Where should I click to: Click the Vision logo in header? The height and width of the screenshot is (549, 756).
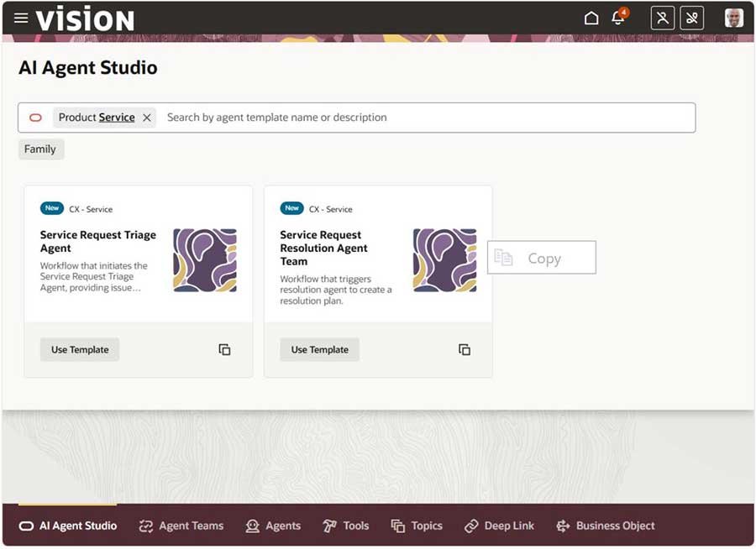click(85, 18)
